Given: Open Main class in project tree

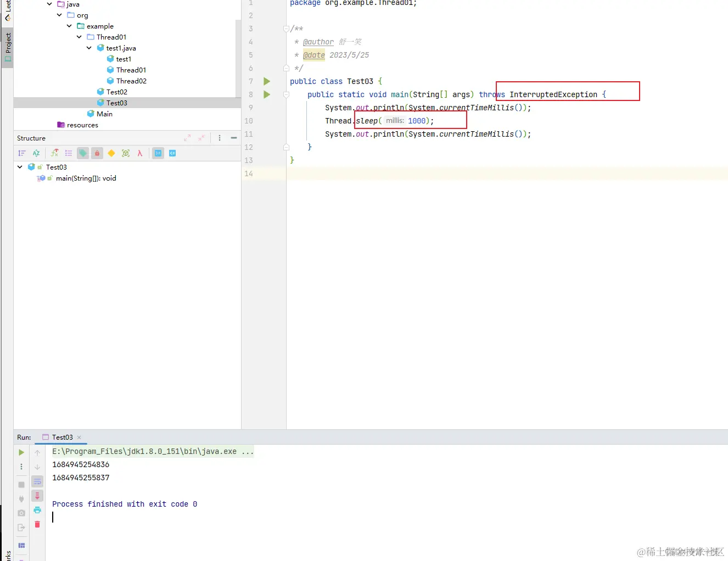Looking at the screenshot, I should coord(104,114).
